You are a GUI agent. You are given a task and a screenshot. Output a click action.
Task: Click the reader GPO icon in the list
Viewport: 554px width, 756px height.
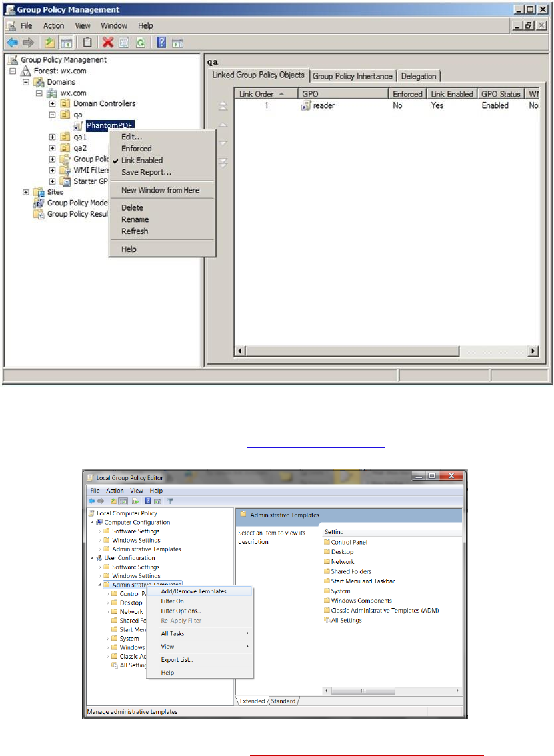click(306, 105)
